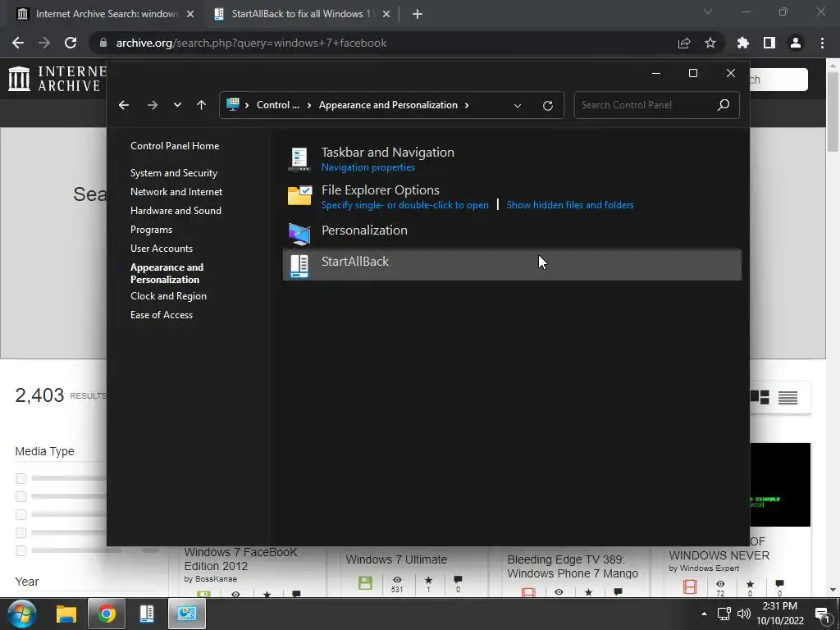
Task: Expand recent locations dropdown arrow
Action: click(x=177, y=105)
